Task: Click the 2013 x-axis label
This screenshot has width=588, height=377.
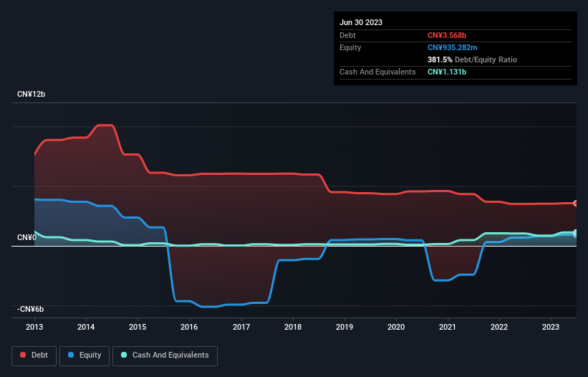Action: [34, 327]
